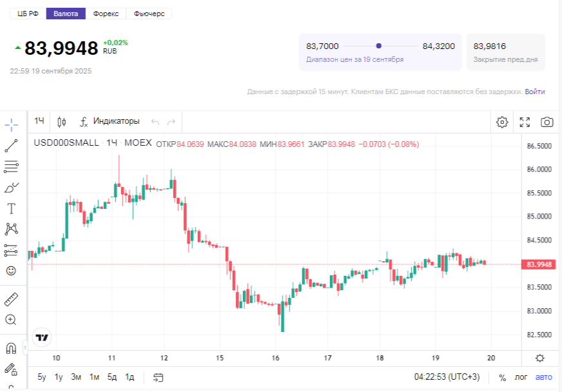Image resolution: width=562 pixels, height=392 pixels.
Task: Toggle the лог logarithmic scale
Action: (x=521, y=377)
